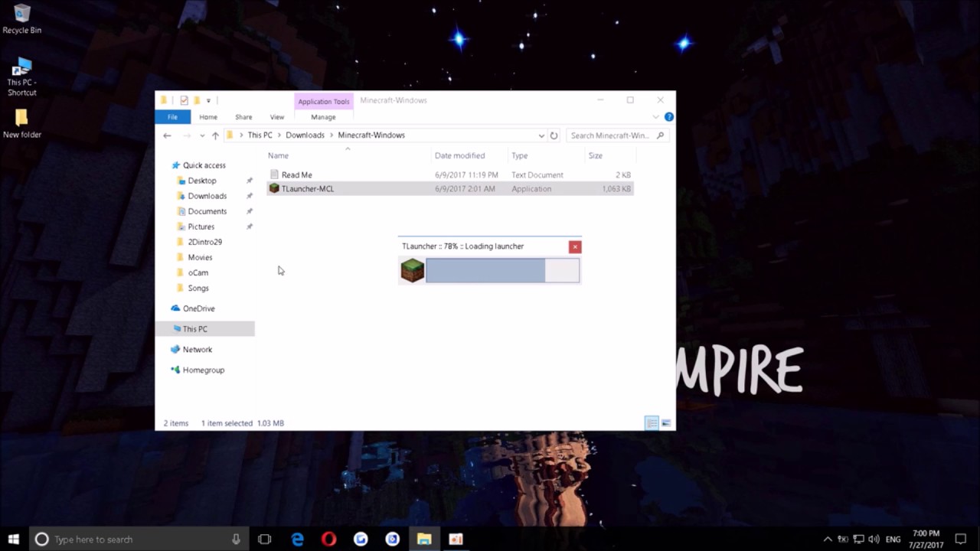This screenshot has width=980, height=551.
Task: Switch to the Share ribbon tab
Action: 243,117
